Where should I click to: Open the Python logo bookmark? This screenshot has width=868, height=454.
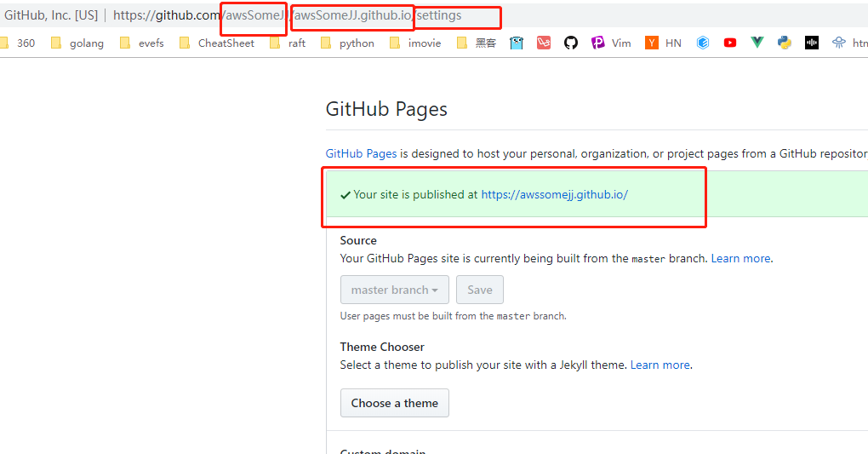coord(785,43)
